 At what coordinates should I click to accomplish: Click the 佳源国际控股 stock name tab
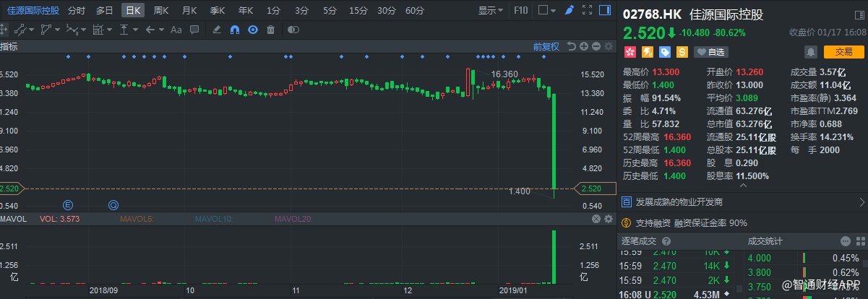click(33, 10)
